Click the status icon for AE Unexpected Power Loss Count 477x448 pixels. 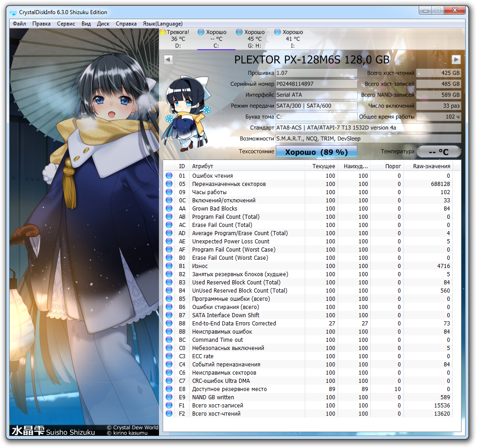[169, 242]
